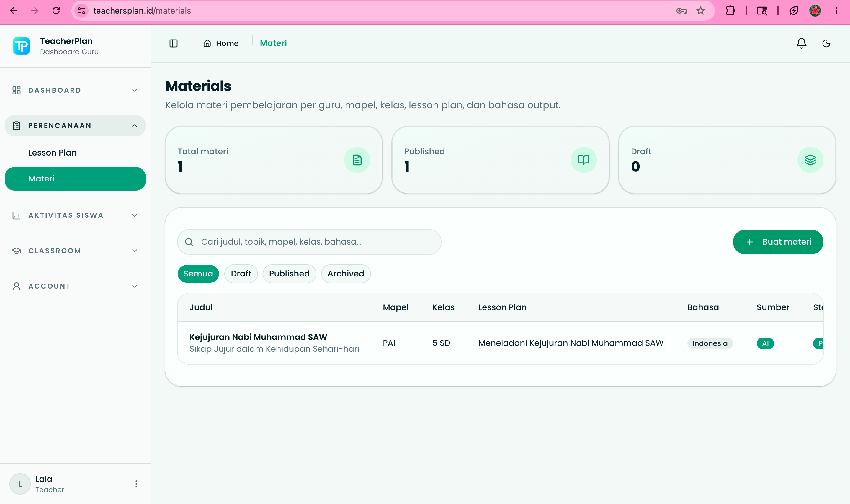Click the Total materi document icon

point(357,160)
